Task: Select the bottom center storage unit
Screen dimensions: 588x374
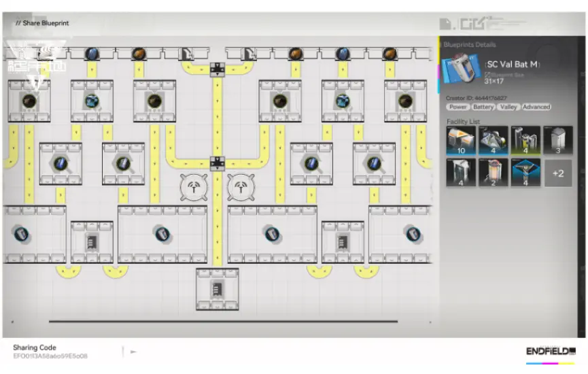Action: click(217, 289)
